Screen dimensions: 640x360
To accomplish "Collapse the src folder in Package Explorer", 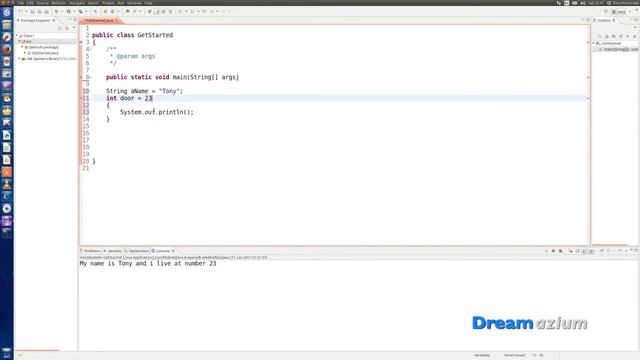I will tap(19, 41).
